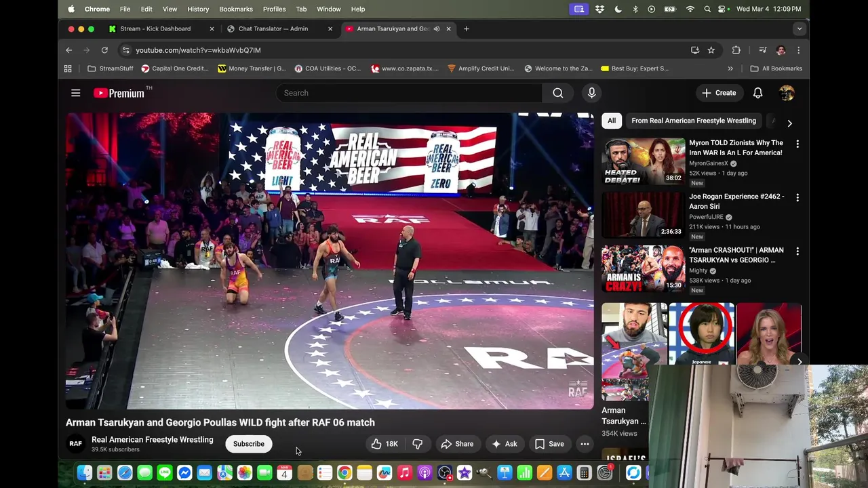Click the YouTube Premium logo
The height and width of the screenshot is (488, 868).
tap(119, 93)
